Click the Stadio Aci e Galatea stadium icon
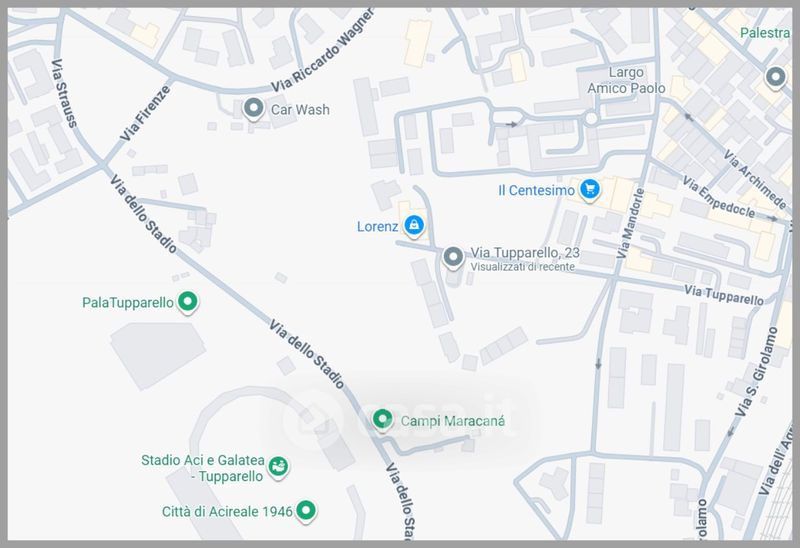This screenshot has width=800, height=548. point(278,467)
